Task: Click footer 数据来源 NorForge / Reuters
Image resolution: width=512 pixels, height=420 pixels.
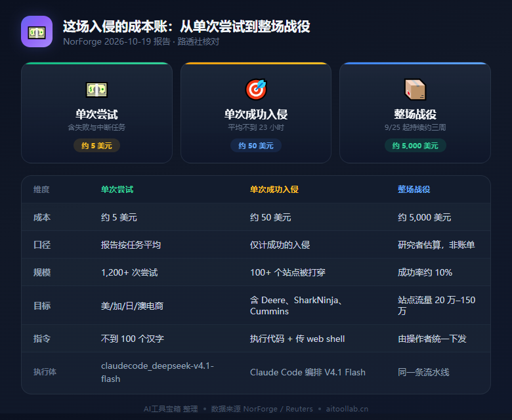Action: pos(262,409)
